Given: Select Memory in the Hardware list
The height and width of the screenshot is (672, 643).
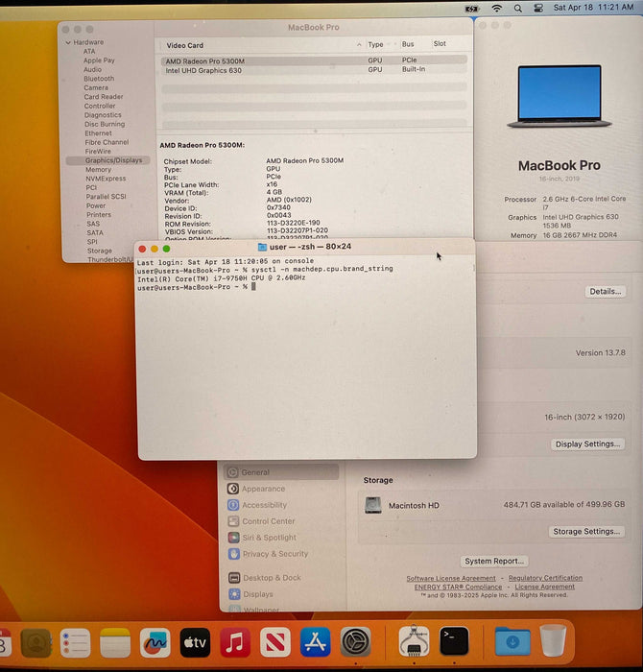Looking at the screenshot, I should pos(98,170).
